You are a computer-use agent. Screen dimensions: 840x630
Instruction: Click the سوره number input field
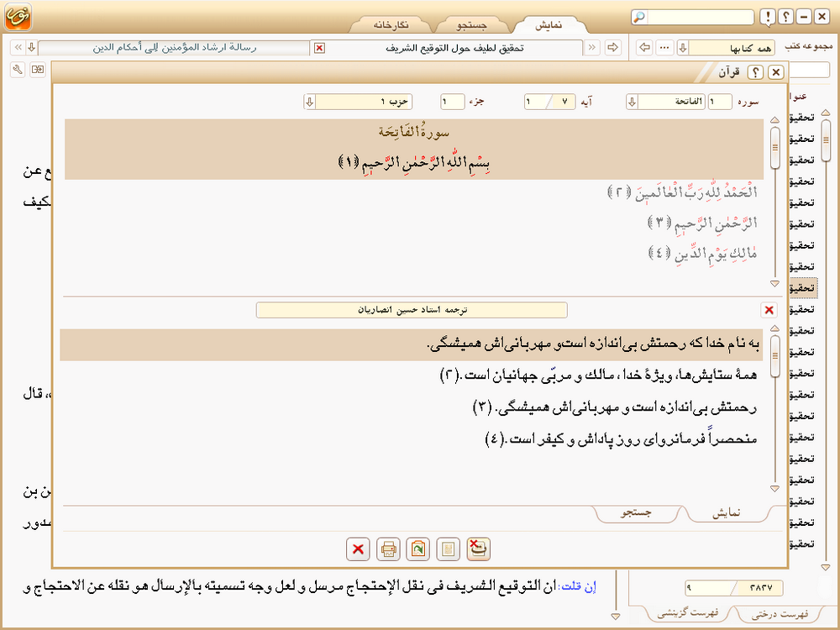coord(720,102)
